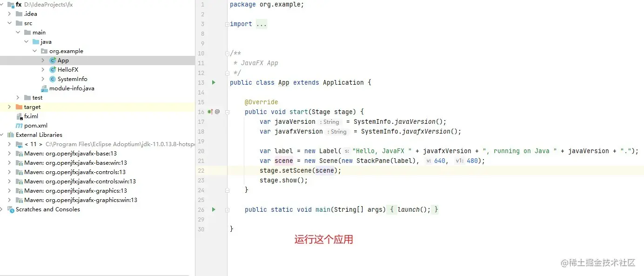The width and height of the screenshot is (644, 276).
Task: Click the @Override annotation
Action: (x=262, y=102)
